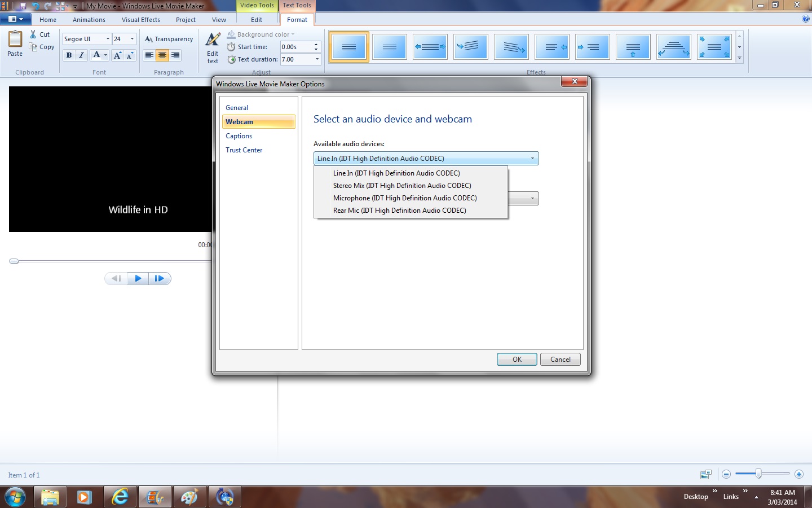The height and width of the screenshot is (508, 812).
Task: Open Internet Explorer from the taskbar
Action: point(120,497)
